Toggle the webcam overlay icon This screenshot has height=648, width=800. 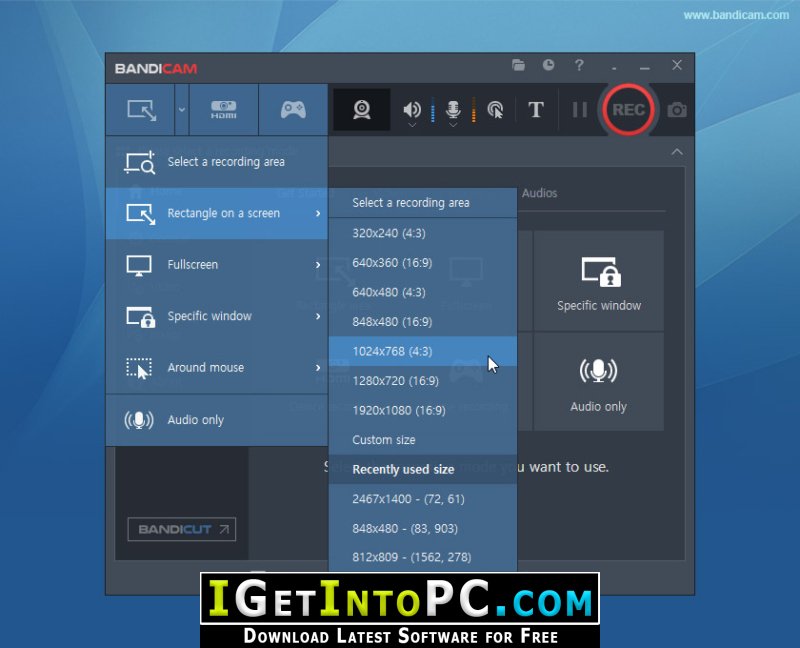363,110
